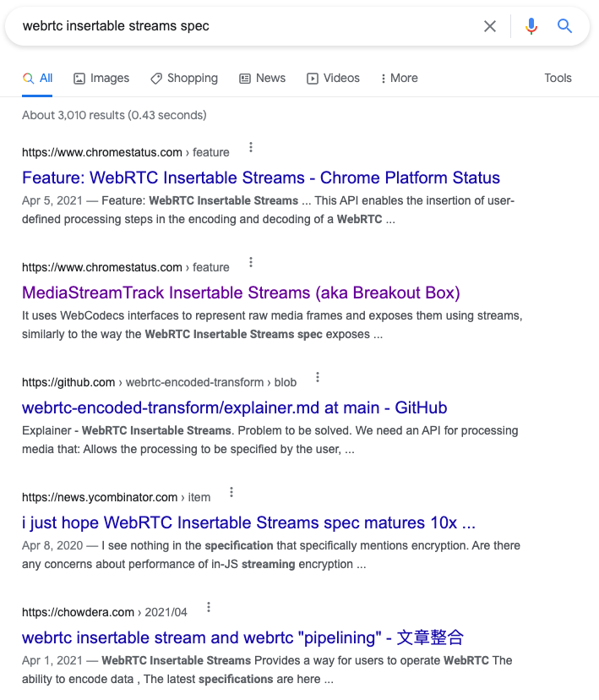Switch to the Shopping tab
This screenshot has height=700, width=599.
(184, 79)
